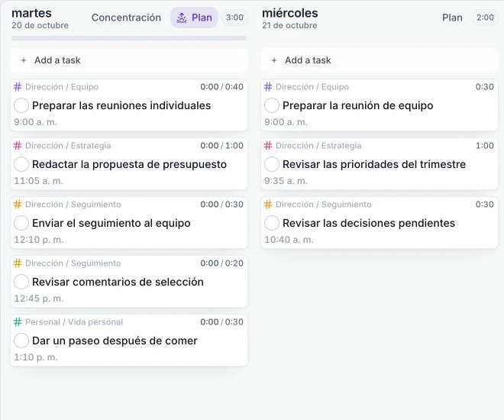This screenshot has width=504, height=420.
Task: Click the 0:00 / 1:00 time on Redactar la propuesta
Action: pos(221,146)
